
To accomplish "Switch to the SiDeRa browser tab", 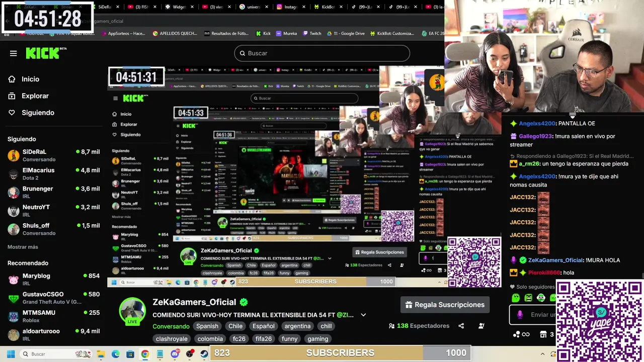I will [x=104, y=7].
